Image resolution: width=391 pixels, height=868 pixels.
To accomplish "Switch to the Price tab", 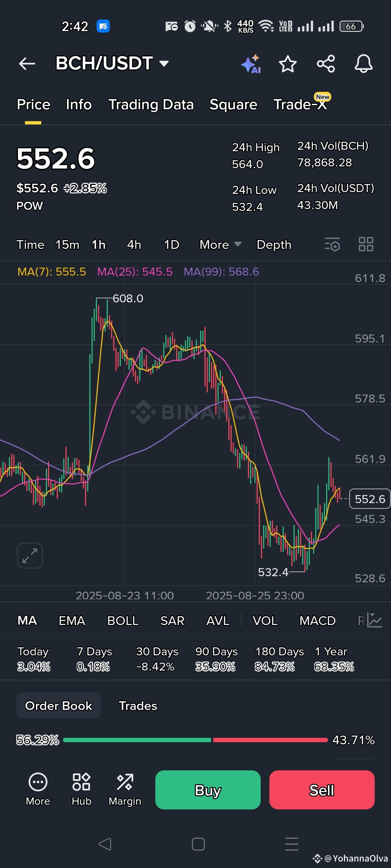I will pyautogui.click(x=33, y=105).
